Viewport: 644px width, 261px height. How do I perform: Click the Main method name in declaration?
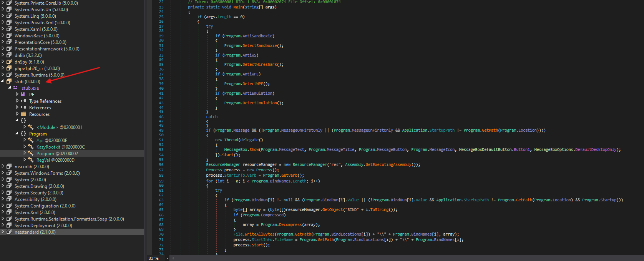click(238, 7)
